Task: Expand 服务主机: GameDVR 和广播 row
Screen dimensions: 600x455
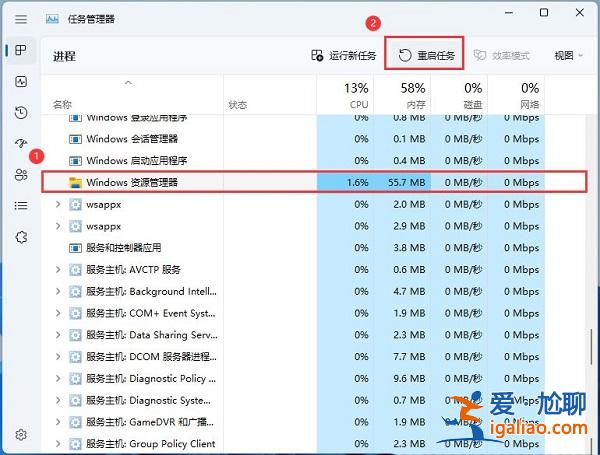Action: (58, 422)
